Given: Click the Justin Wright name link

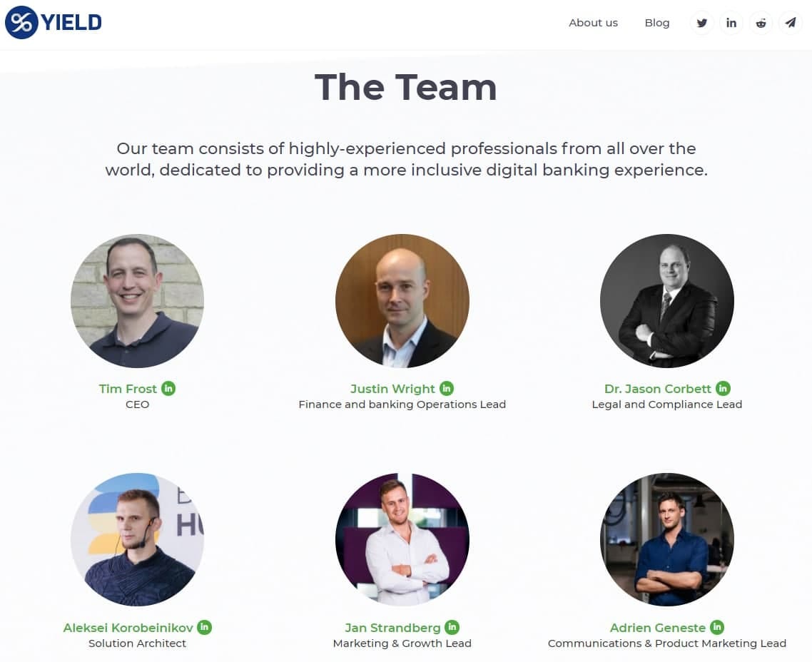Looking at the screenshot, I should click(x=392, y=389).
